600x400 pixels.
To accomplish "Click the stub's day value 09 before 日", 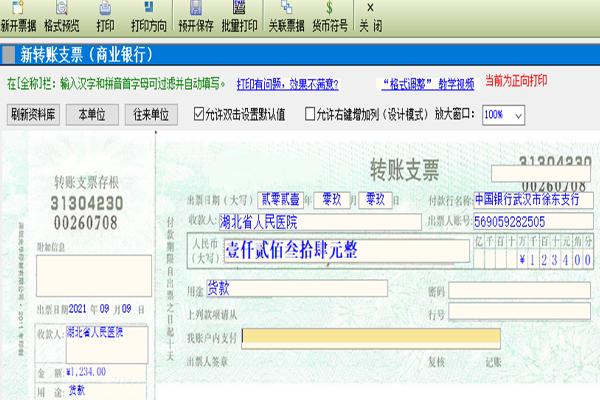I will click(126, 309).
